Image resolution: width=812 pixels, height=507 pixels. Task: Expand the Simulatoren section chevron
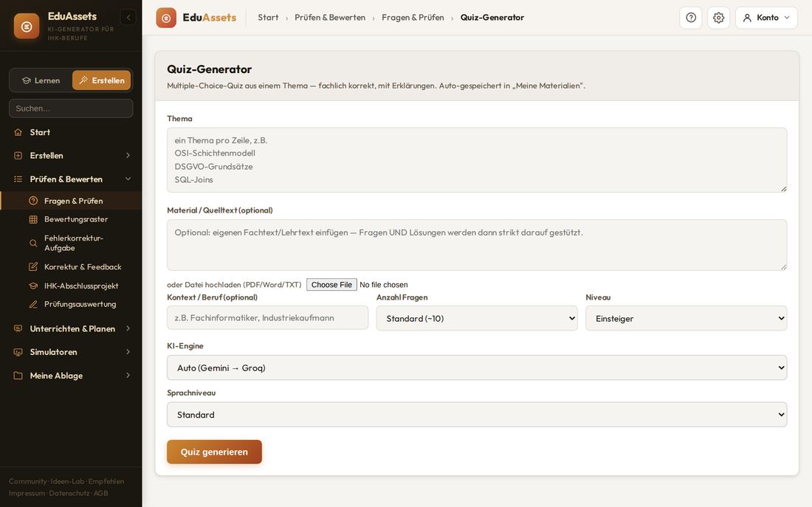tap(128, 352)
